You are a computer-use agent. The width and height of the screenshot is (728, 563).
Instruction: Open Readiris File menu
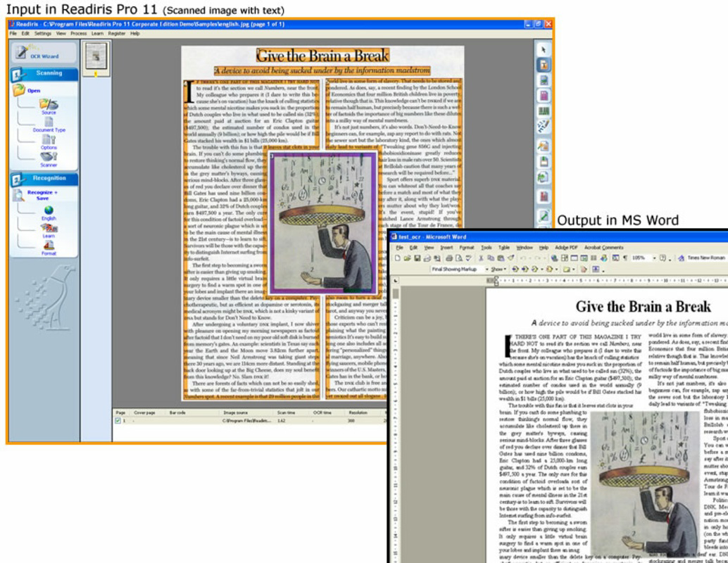pyautogui.click(x=13, y=33)
